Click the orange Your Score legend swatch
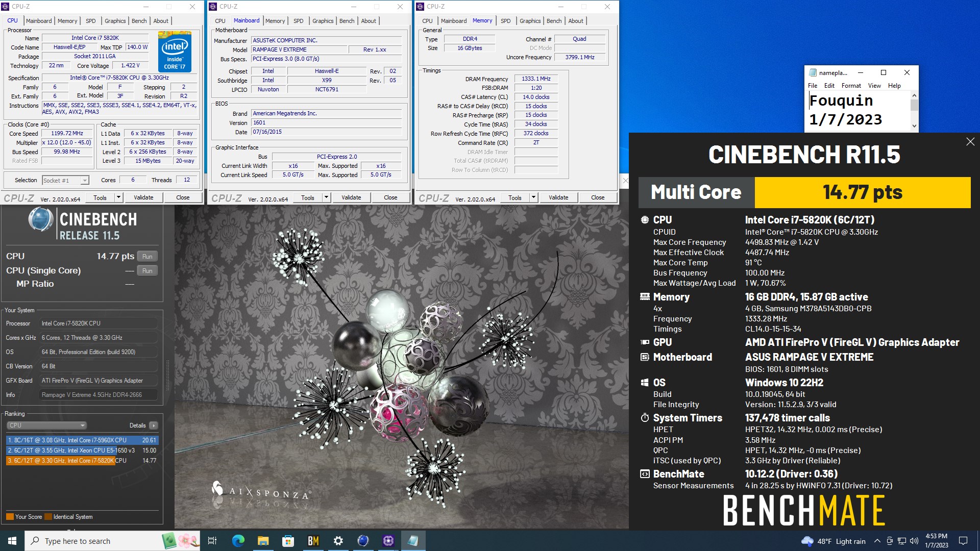Screen dimensions: 980x551 [10, 517]
